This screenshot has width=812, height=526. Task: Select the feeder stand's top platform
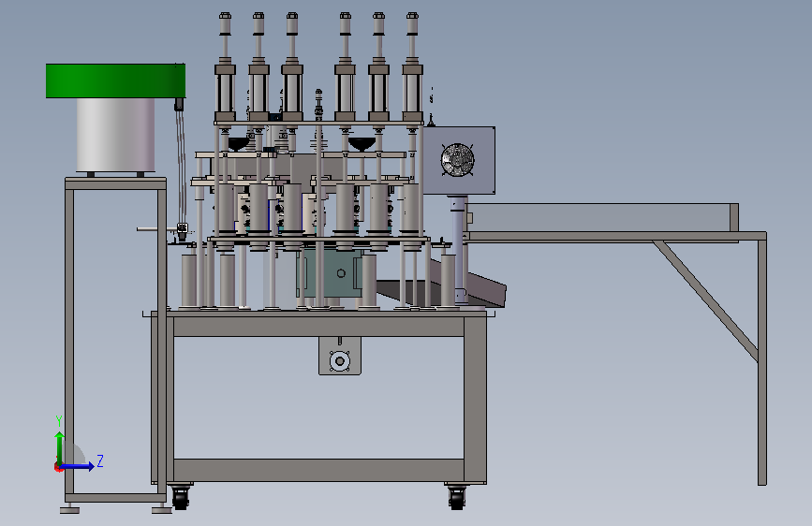tap(115, 183)
